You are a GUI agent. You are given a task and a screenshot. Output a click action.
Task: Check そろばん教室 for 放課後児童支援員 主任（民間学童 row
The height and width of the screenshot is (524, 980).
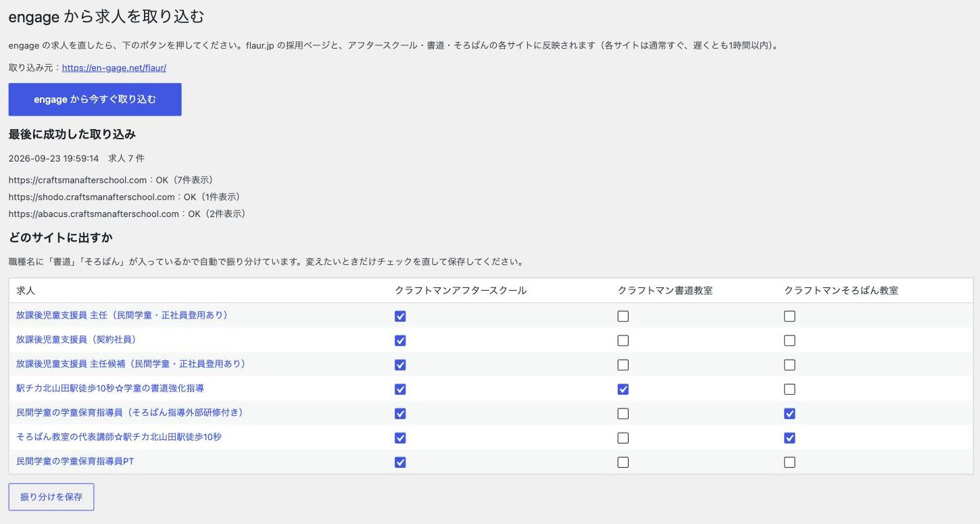point(789,316)
